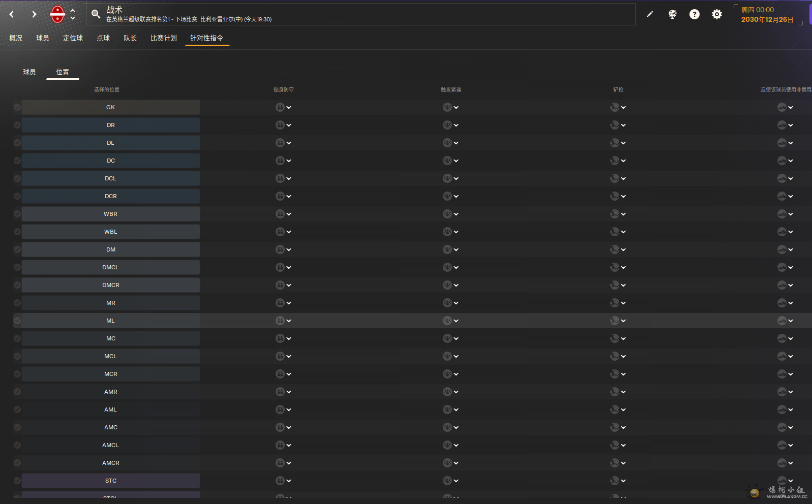Open the 针对性指令 tab
The image size is (812, 504).
tap(207, 38)
